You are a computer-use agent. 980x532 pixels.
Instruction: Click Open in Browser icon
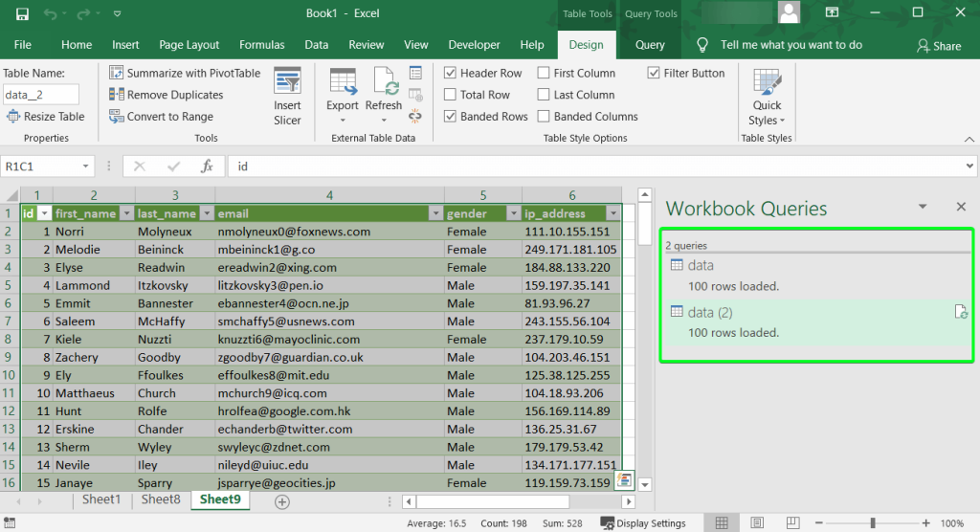[x=415, y=95]
